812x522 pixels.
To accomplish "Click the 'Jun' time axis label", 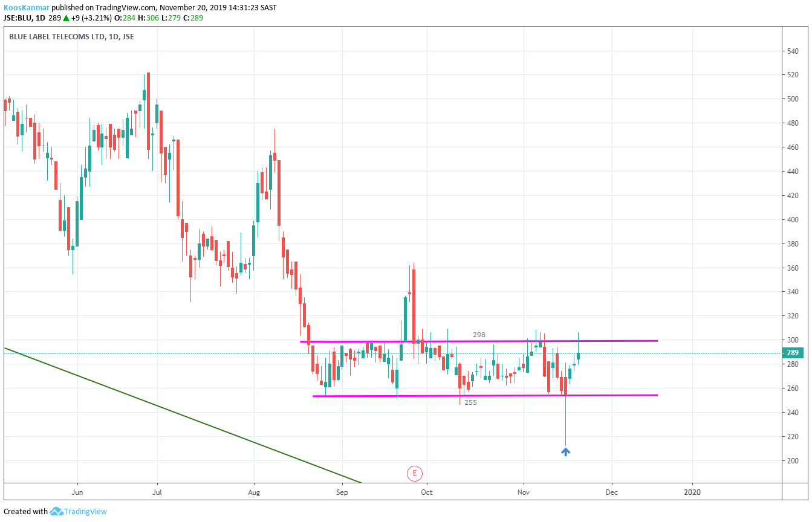I will (x=77, y=492).
